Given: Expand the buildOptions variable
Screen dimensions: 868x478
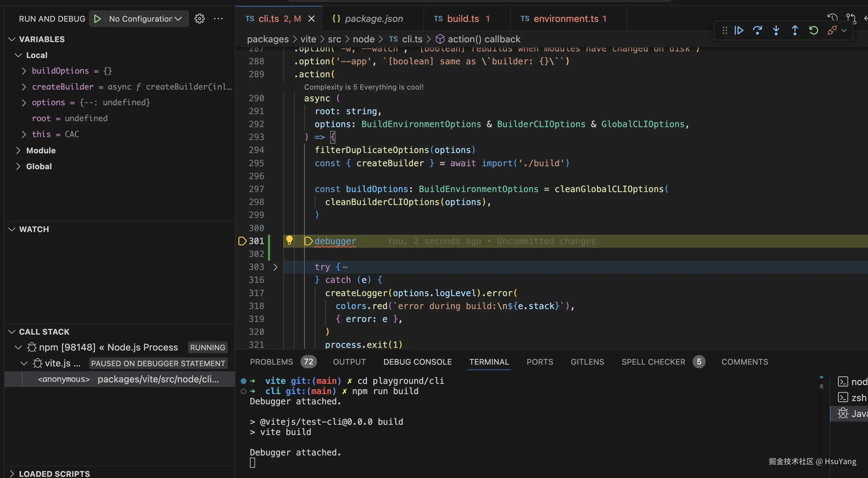Looking at the screenshot, I should point(23,71).
